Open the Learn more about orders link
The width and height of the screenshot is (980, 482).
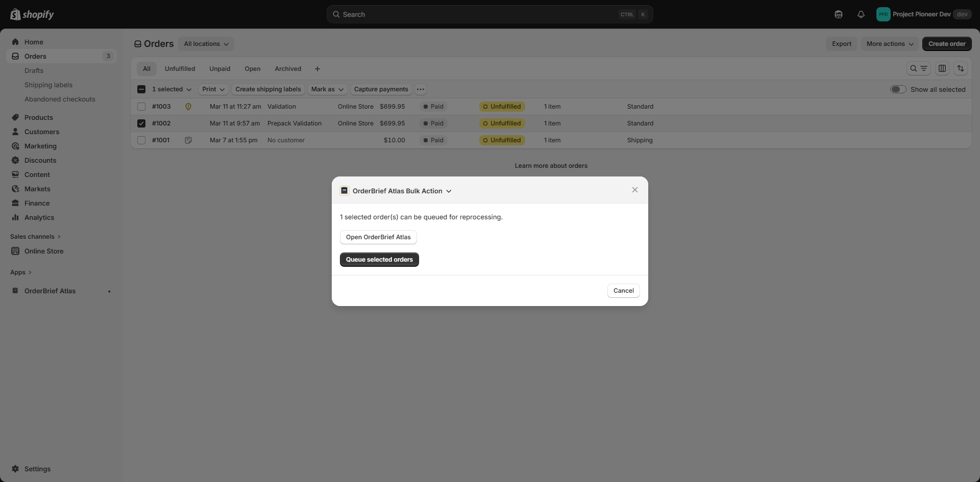point(551,166)
